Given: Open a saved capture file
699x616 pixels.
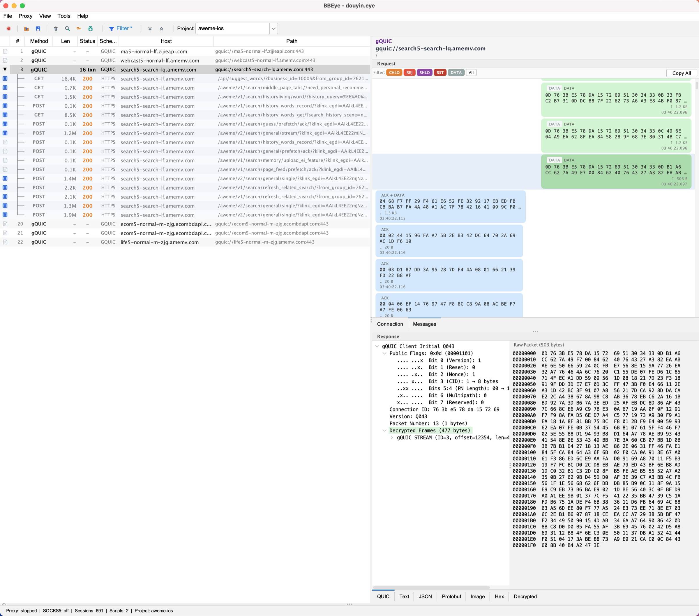Looking at the screenshot, I should pyautogui.click(x=26, y=28).
